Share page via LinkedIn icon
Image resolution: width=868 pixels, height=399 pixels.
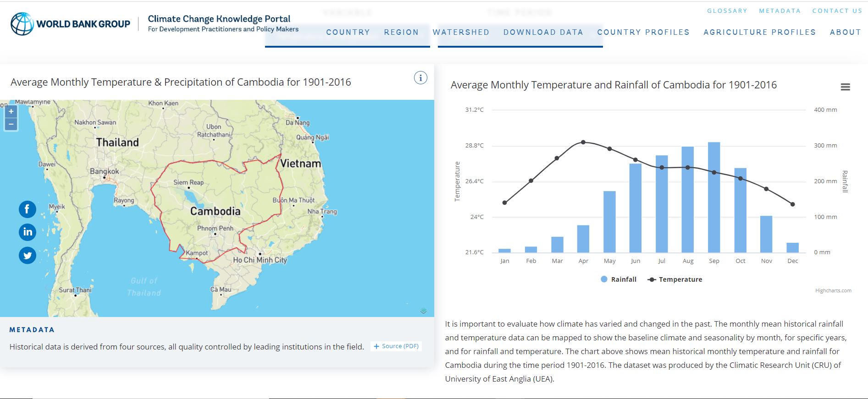click(x=28, y=232)
